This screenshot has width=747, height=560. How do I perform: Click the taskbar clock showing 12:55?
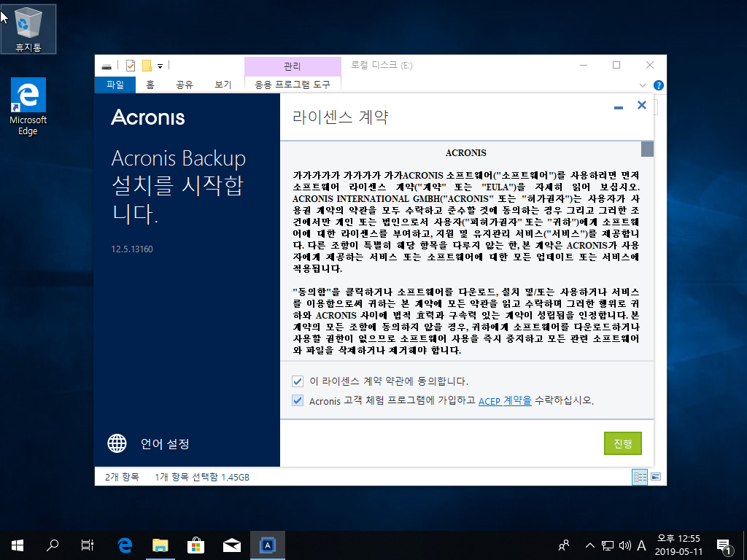coord(678,545)
